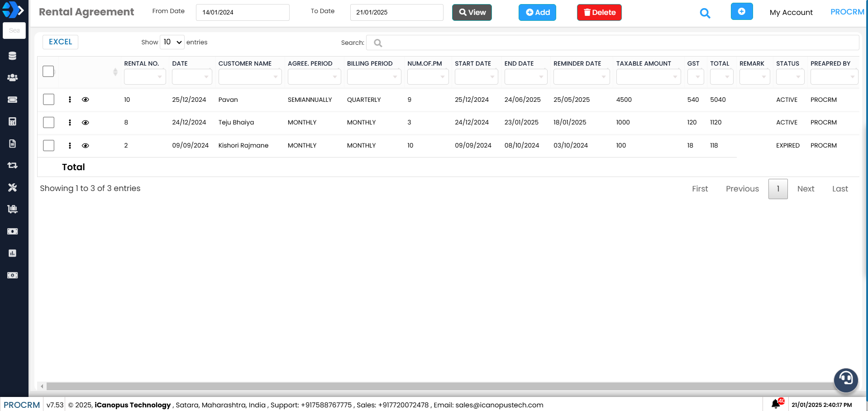Open the show entries count dropdown
This screenshot has height=411, width=868.
click(172, 42)
